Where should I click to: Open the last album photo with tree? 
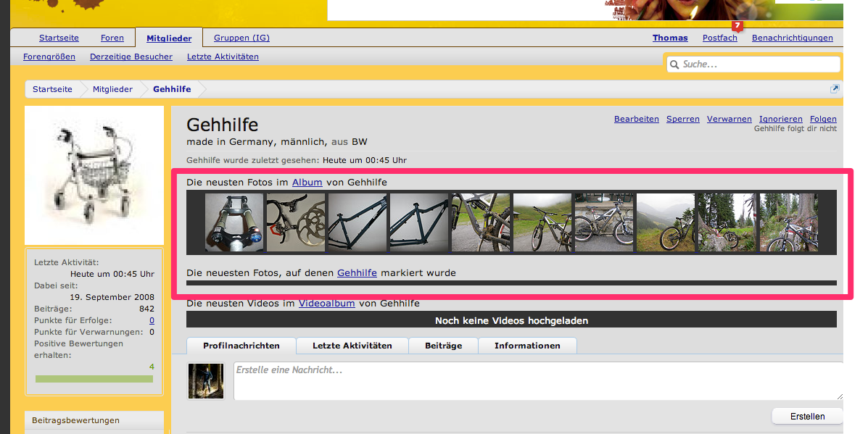(788, 222)
